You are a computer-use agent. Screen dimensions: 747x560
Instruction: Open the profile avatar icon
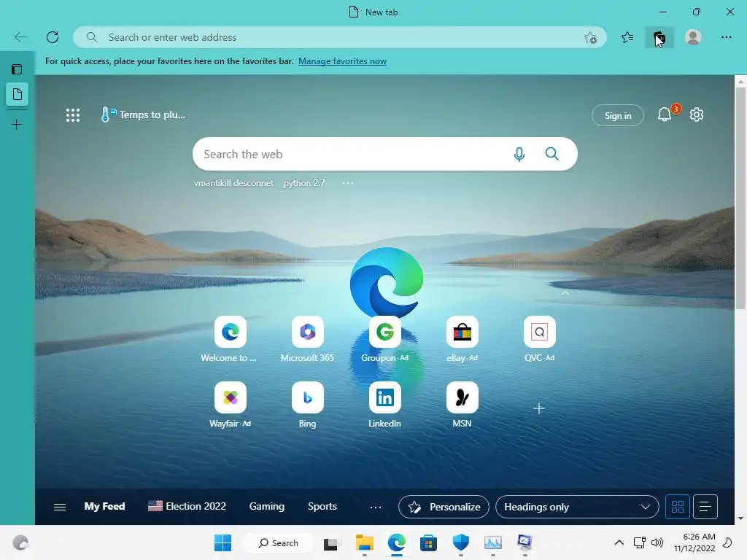693,37
